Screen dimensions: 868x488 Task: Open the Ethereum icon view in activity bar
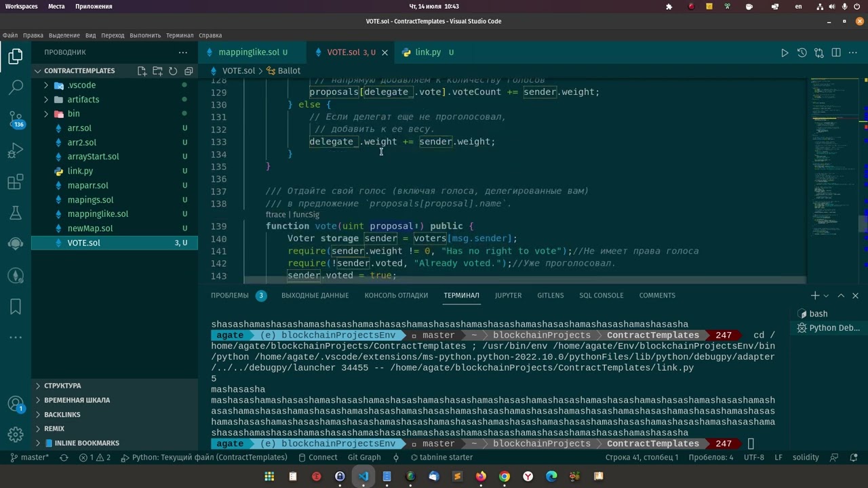[x=15, y=275]
